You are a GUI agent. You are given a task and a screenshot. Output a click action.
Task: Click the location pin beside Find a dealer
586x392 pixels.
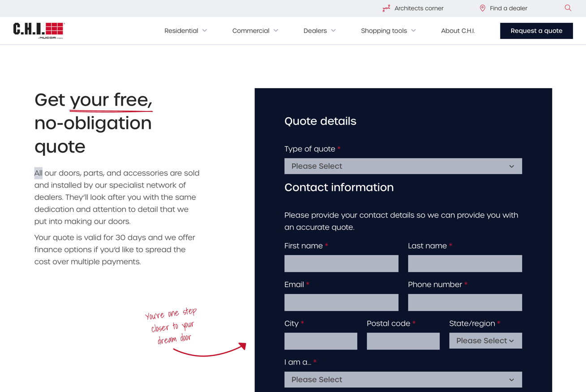pos(483,8)
